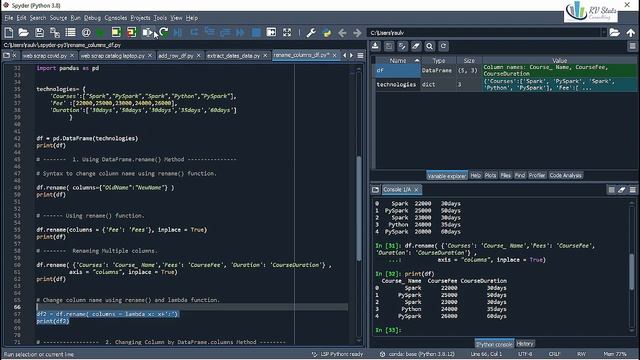The height and width of the screenshot is (360, 640).
Task: Run the file with green play icon
Action: point(100,33)
